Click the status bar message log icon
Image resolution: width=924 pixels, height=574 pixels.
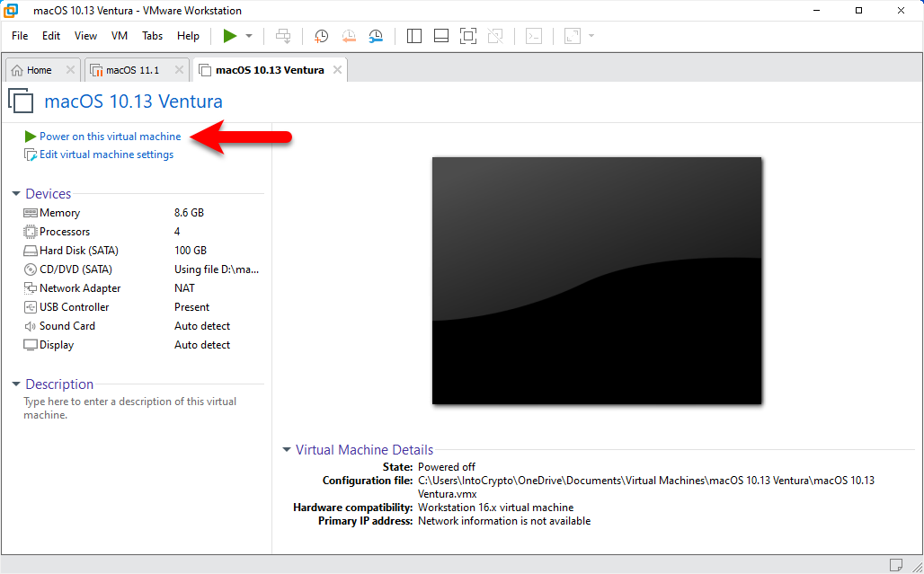pos(895,565)
